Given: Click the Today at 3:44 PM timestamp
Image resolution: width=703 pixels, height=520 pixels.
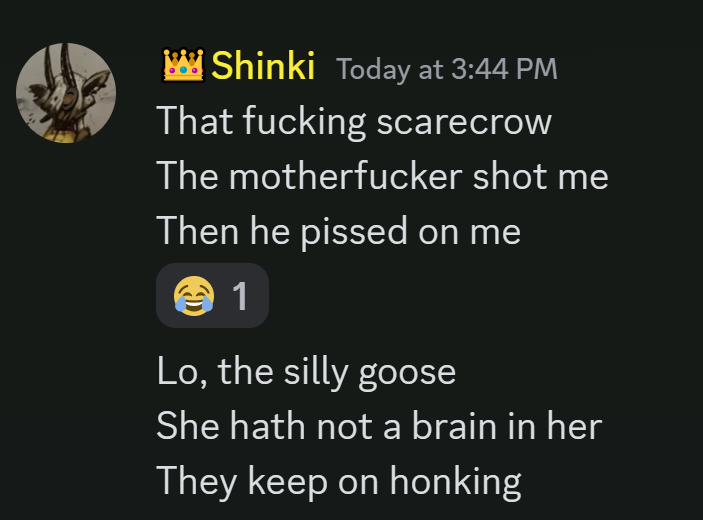Looking at the screenshot, I should [447, 69].
